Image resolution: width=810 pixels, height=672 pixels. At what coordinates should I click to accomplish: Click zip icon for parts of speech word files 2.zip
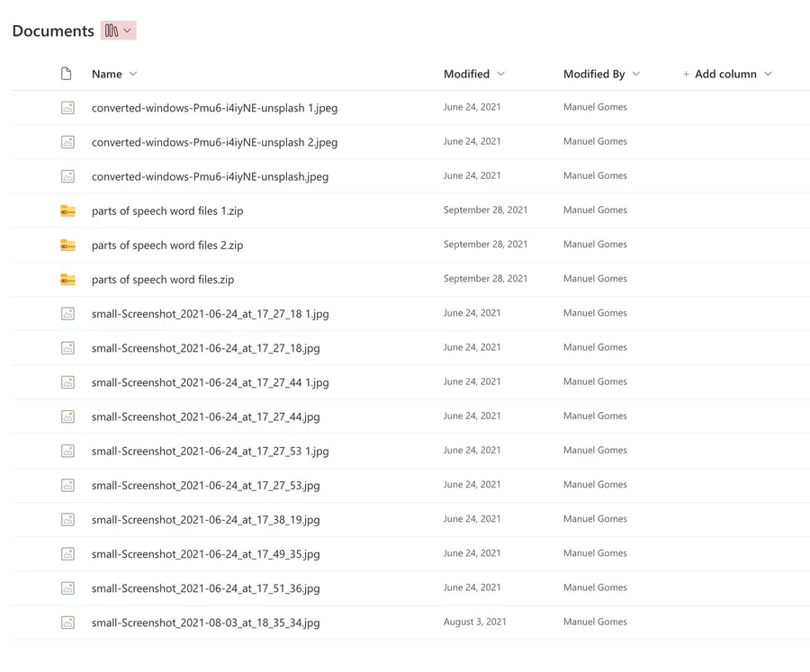click(x=67, y=245)
